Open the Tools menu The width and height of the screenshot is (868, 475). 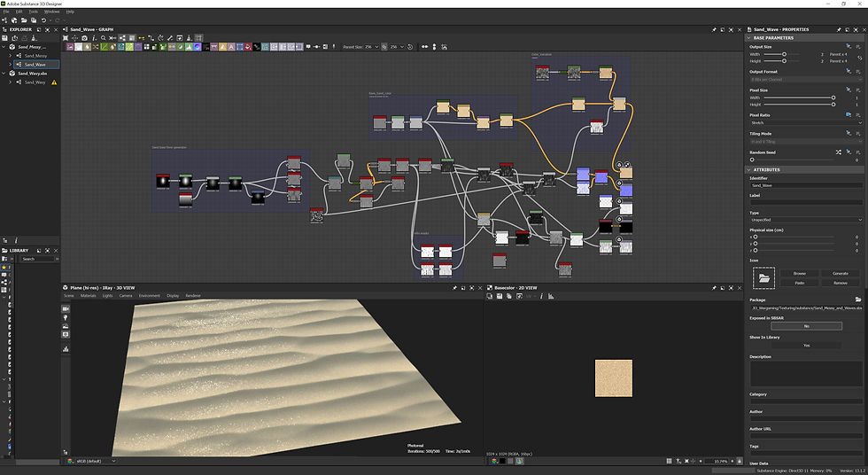(34, 12)
